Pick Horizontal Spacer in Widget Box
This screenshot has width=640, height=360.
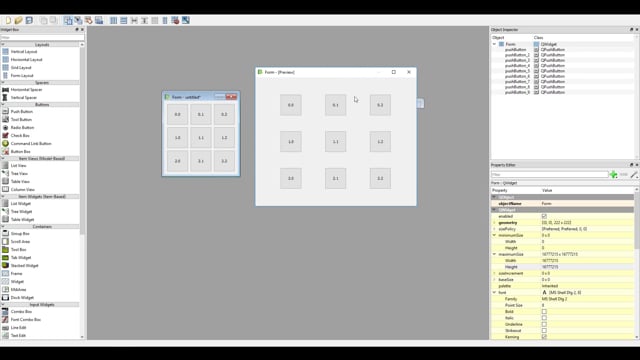(26, 89)
